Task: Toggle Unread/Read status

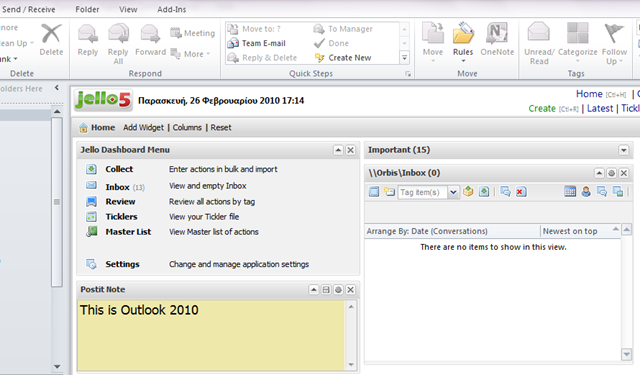Action: (539, 43)
